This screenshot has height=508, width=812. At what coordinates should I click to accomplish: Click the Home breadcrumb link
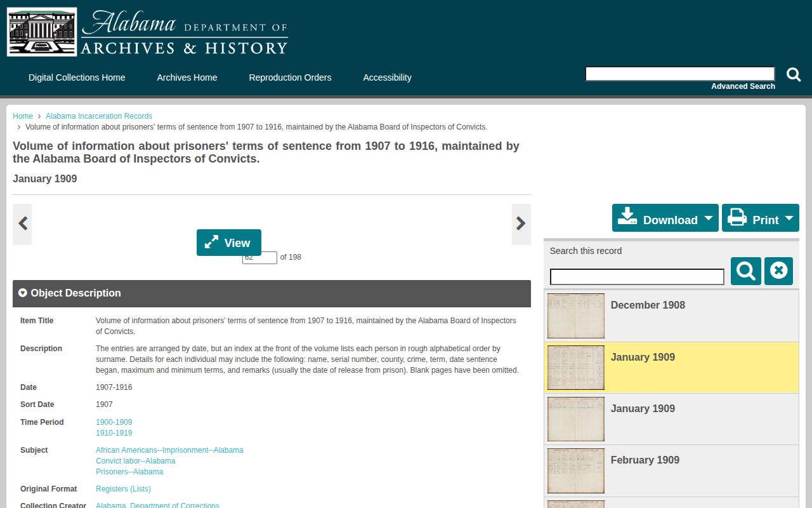coord(23,116)
